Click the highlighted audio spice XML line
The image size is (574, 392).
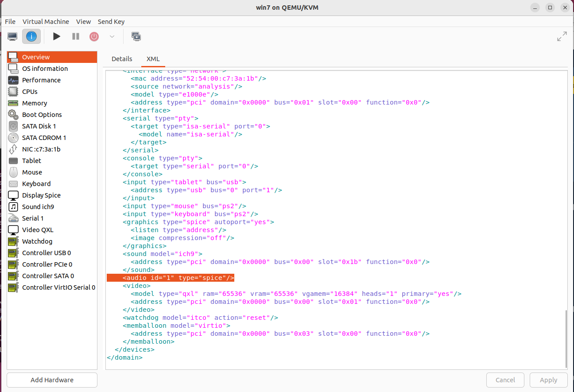click(x=178, y=278)
